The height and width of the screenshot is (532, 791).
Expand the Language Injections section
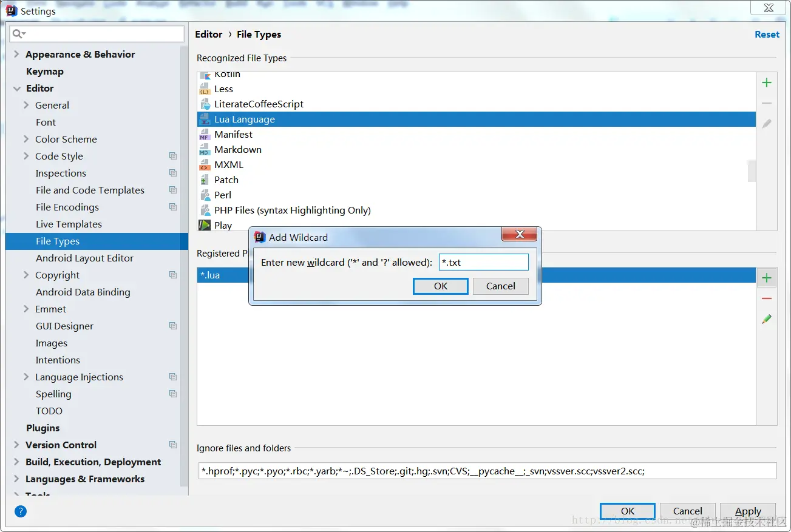coord(25,377)
